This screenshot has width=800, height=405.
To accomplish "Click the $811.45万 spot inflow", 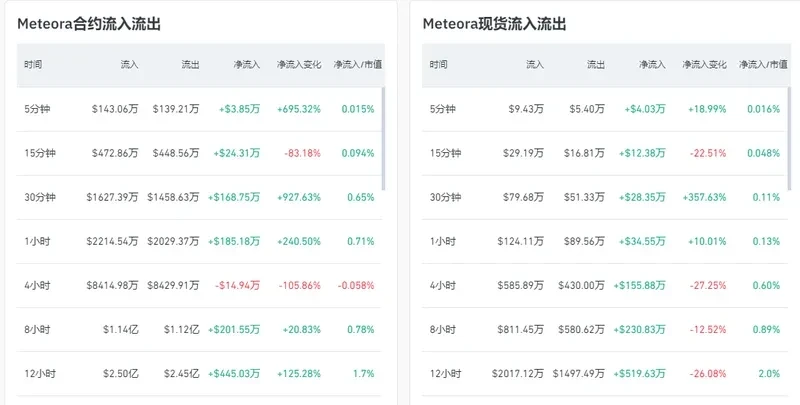I will pos(520,330).
